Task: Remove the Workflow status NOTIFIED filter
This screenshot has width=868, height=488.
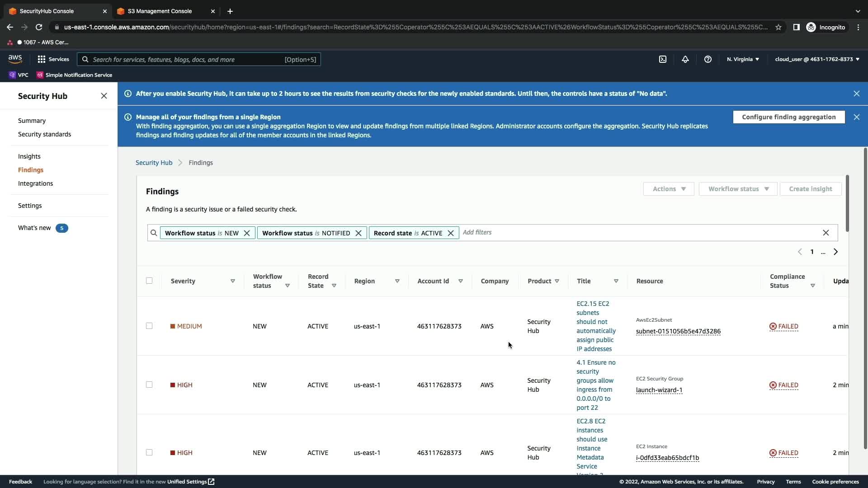Action: click(359, 233)
